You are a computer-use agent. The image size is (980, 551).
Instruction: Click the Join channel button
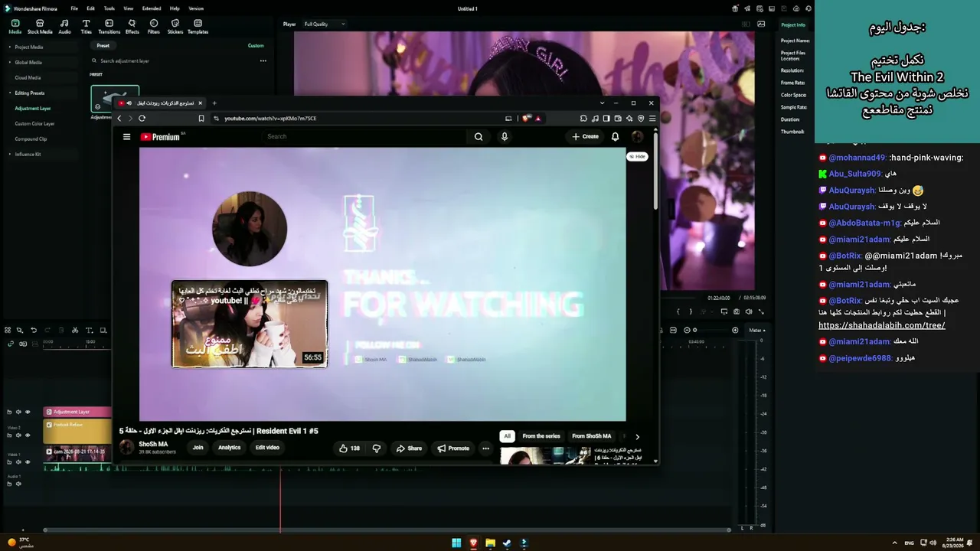coord(198,448)
